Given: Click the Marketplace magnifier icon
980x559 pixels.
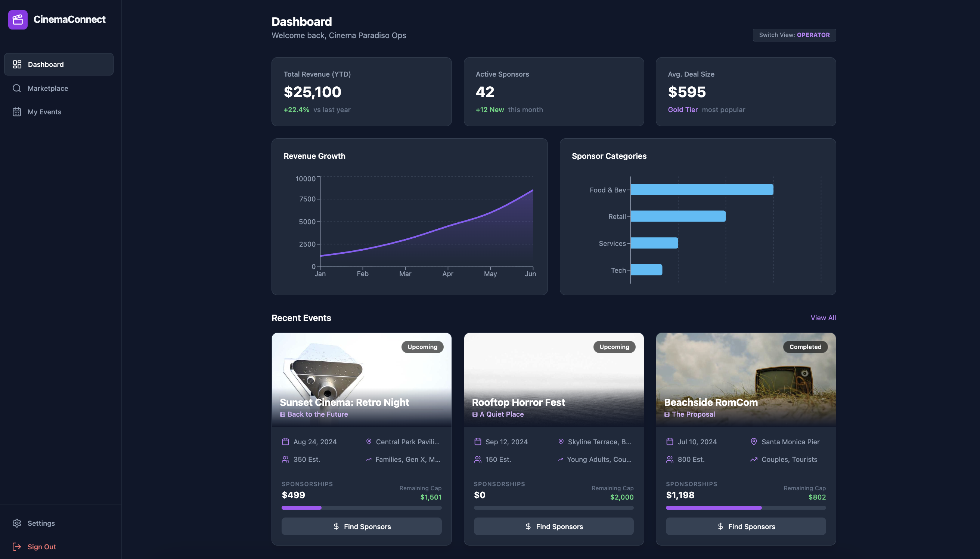Looking at the screenshot, I should pyautogui.click(x=16, y=88).
